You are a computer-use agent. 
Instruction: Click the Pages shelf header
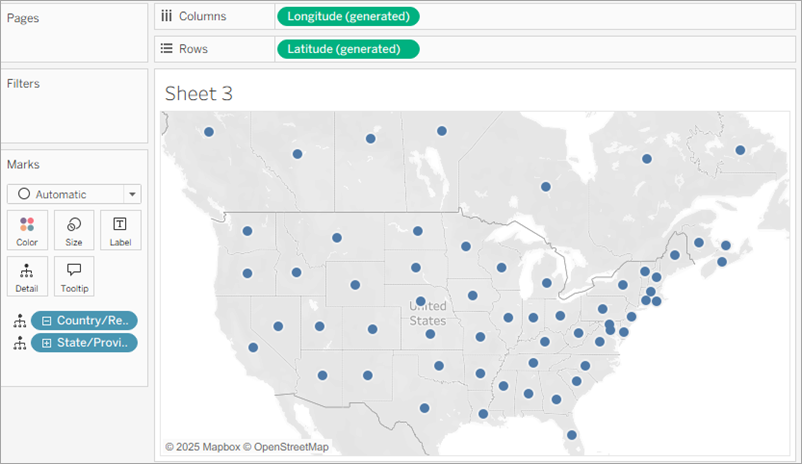tap(22, 17)
